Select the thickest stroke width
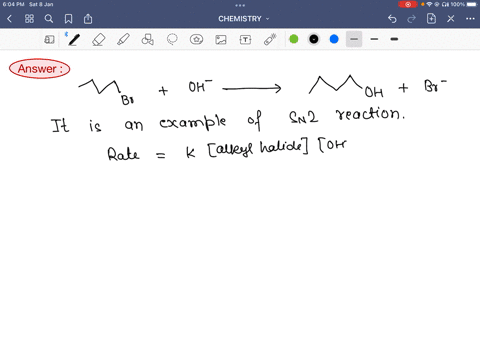This screenshot has width=480, height=360. click(394, 39)
